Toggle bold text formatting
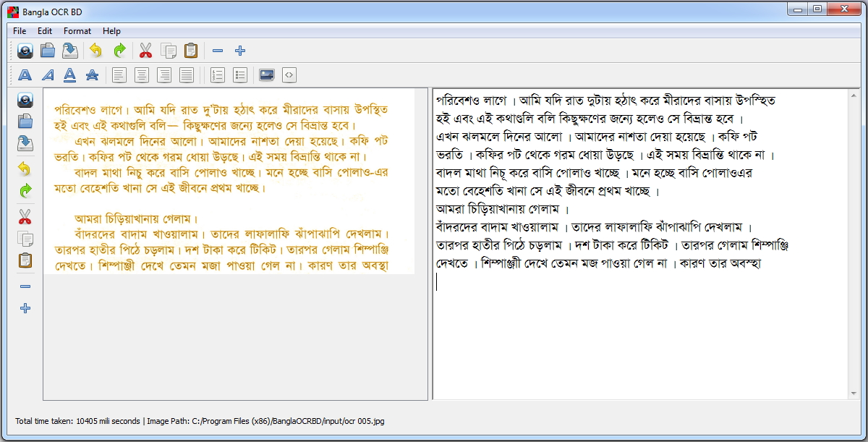Screen dimensions: 868x442 click(25, 75)
